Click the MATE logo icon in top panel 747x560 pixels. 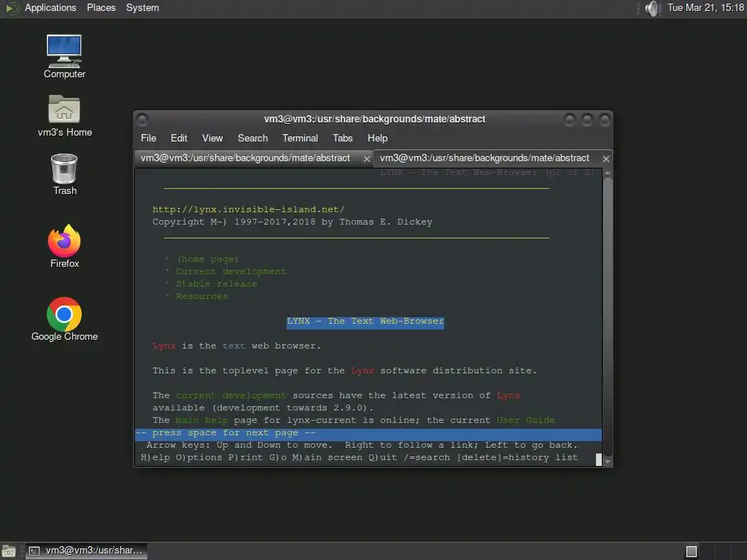[x=12, y=8]
